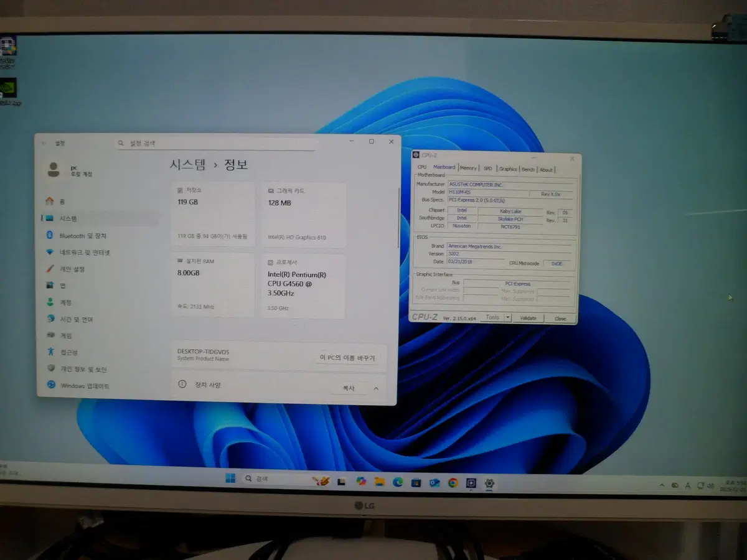Viewport: 747px width, 560px height.
Task: Click Tools button in CPU-Z
Action: coord(492,317)
